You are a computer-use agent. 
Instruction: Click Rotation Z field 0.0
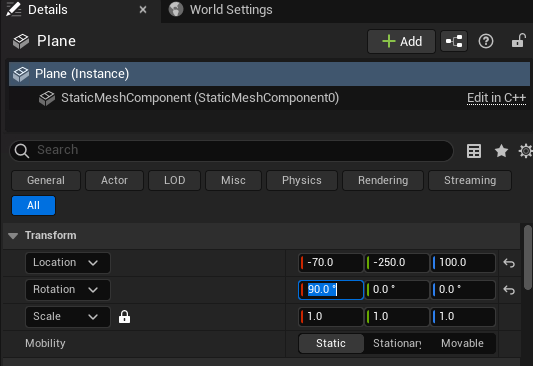click(463, 290)
